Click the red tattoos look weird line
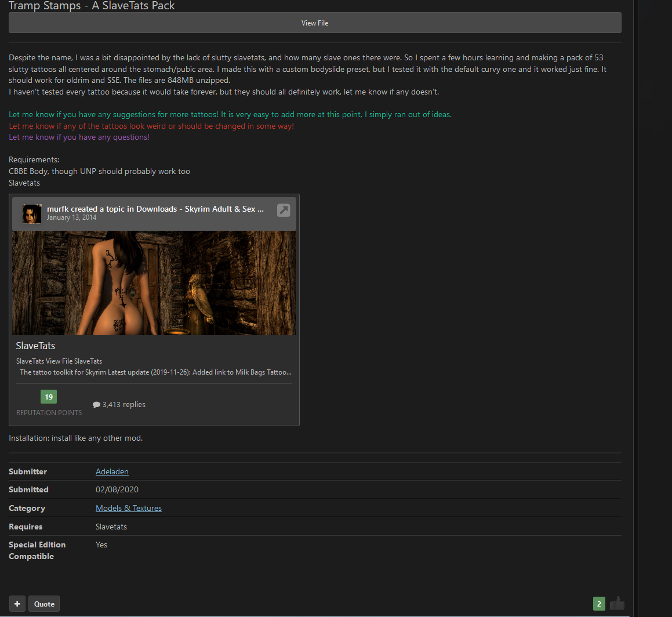The image size is (672, 617). tap(151, 126)
